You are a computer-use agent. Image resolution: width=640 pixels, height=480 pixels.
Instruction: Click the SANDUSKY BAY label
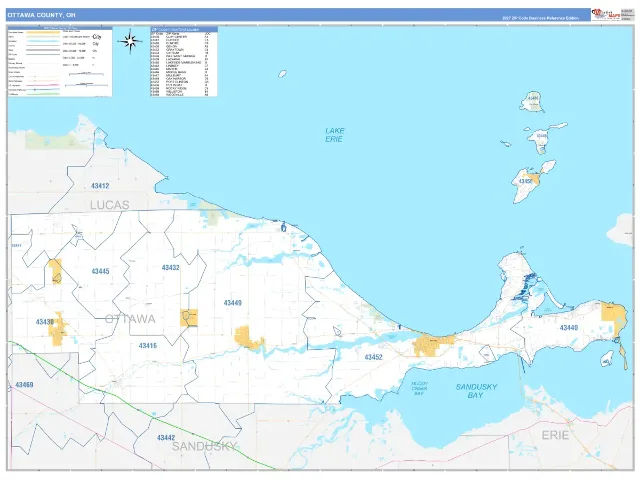[476, 391]
